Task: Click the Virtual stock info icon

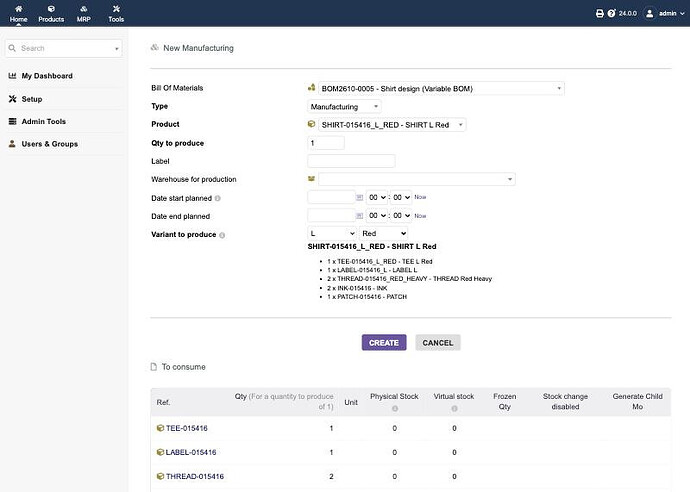Action: [454, 408]
